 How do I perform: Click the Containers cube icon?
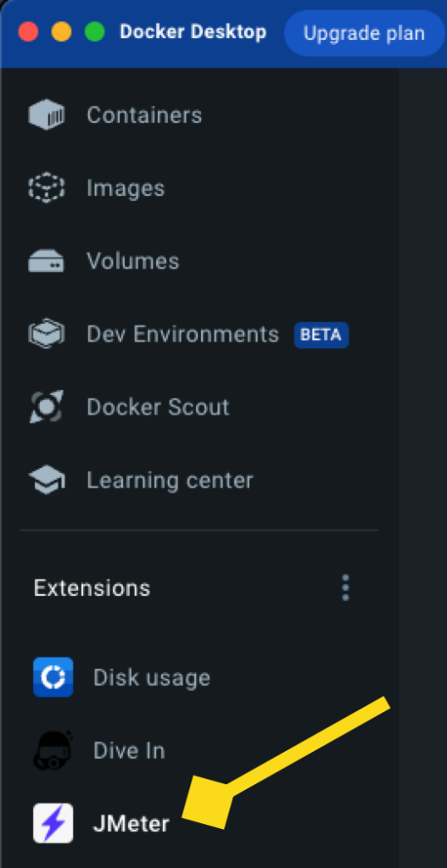[x=47, y=115]
